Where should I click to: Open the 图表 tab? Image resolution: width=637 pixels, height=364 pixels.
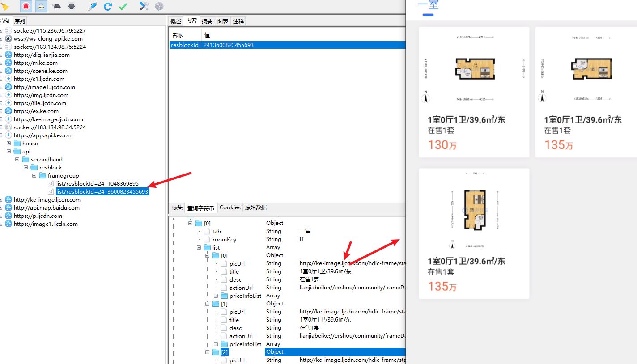(223, 21)
